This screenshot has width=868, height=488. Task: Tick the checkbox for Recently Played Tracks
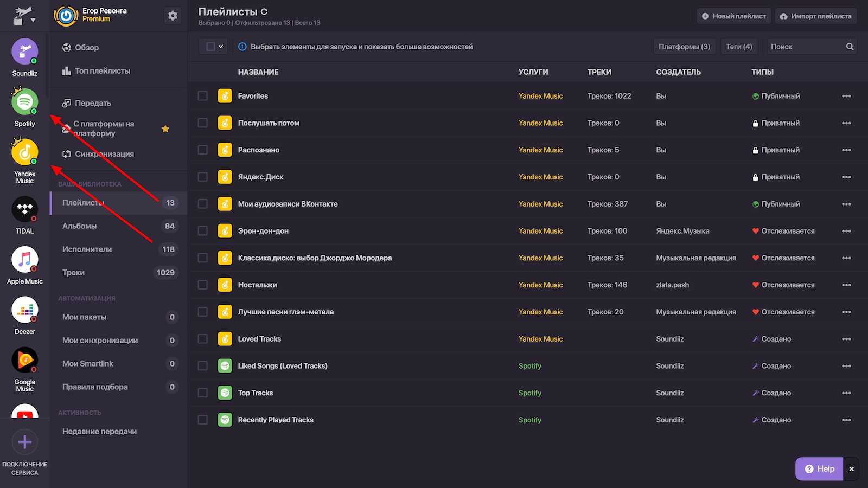[x=203, y=420]
